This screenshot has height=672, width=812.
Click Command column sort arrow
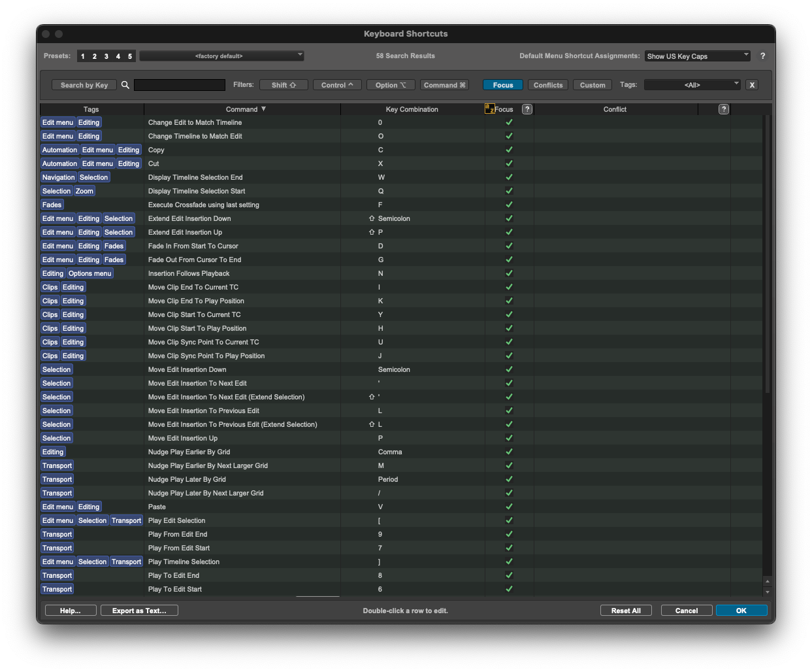pos(263,109)
